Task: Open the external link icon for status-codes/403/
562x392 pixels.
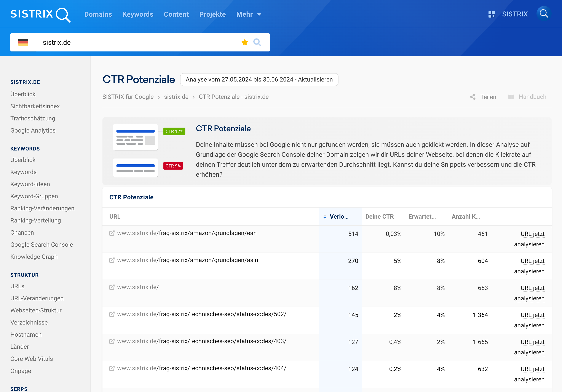Action: [112, 341]
